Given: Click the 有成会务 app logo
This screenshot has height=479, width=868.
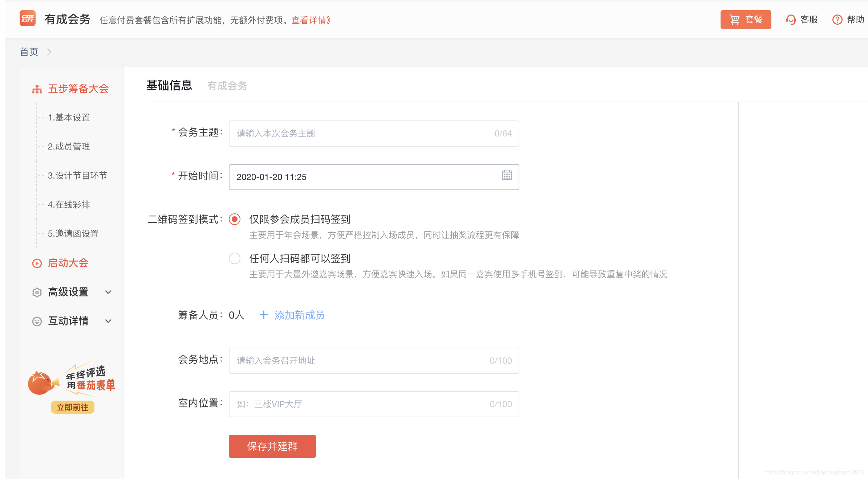Looking at the screenshot, I should point(28,19).
